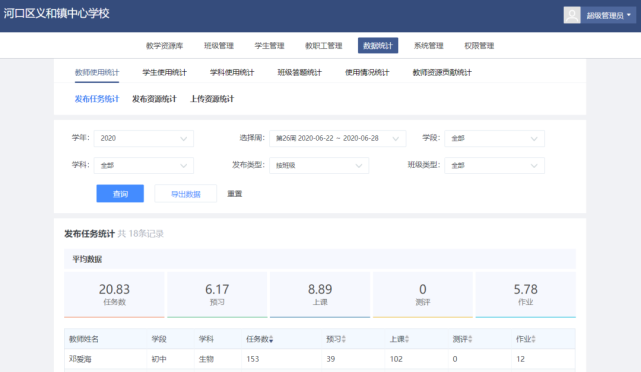
Task: Click the 5.78 作业 card
Action: tap(525, 294)
